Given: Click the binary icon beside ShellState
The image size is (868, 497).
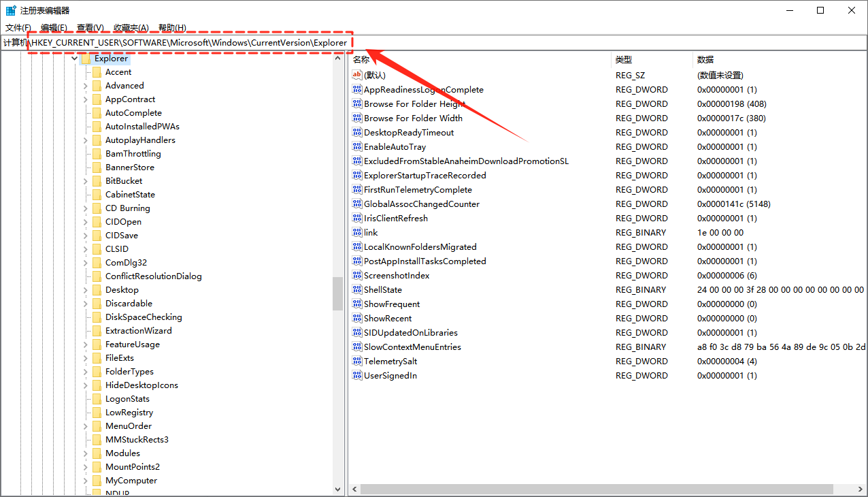Looking at the screenshot, I should (357, 289).
